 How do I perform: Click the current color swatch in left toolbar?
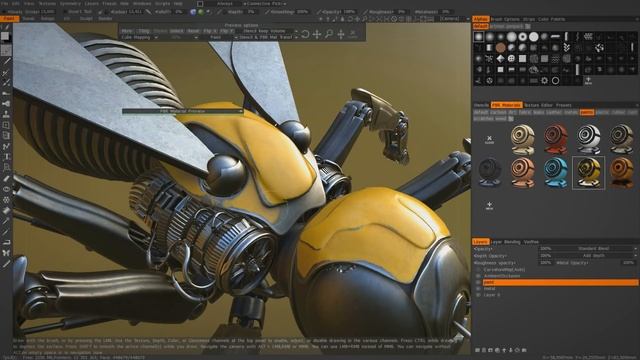(5, 36)
